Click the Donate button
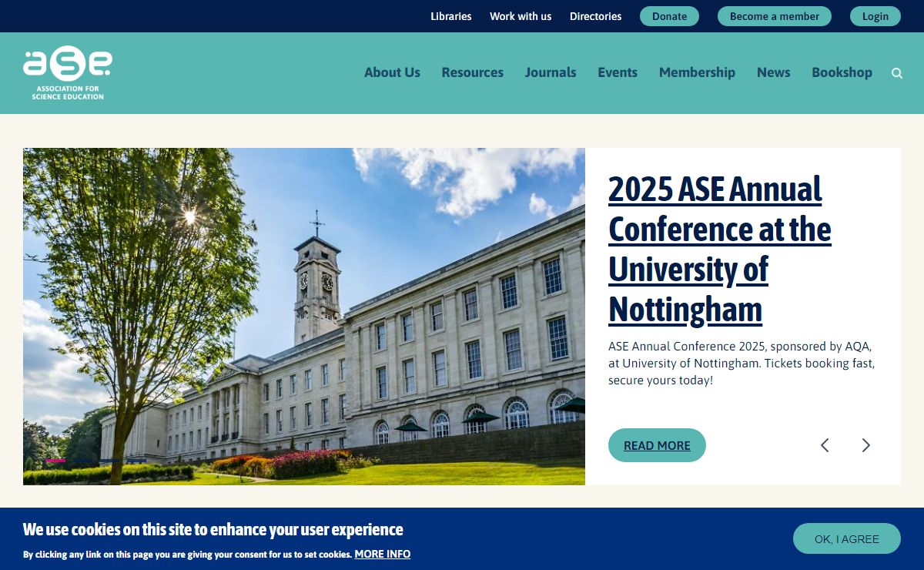This screenshot has height=570, width=924. (x=669, y=16)
